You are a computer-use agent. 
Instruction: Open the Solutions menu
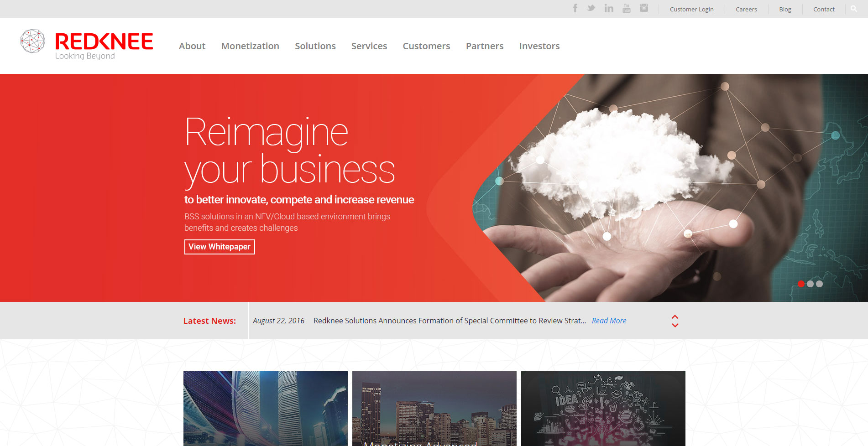coord(315,46)
